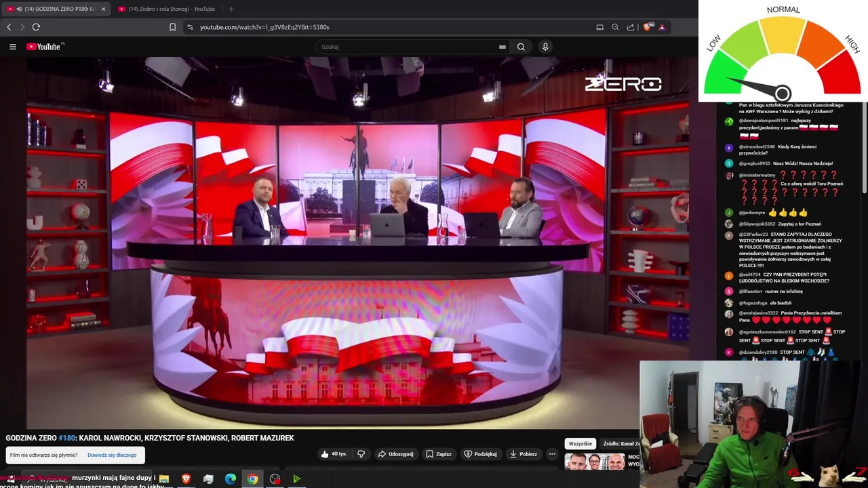Click chat username @simonlost2548
The height and width of the screenshot is (488, 868).
(x=757, y=146)
